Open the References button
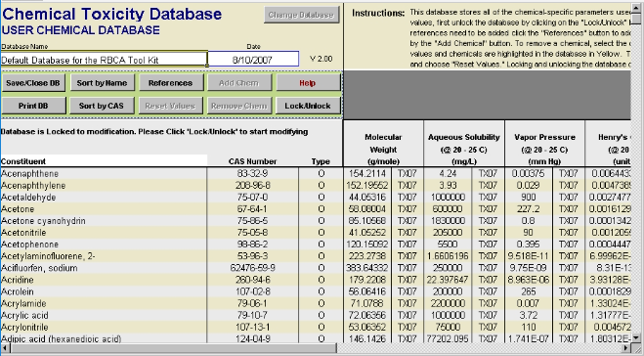 pyautogui.click(x=170, y=82)
